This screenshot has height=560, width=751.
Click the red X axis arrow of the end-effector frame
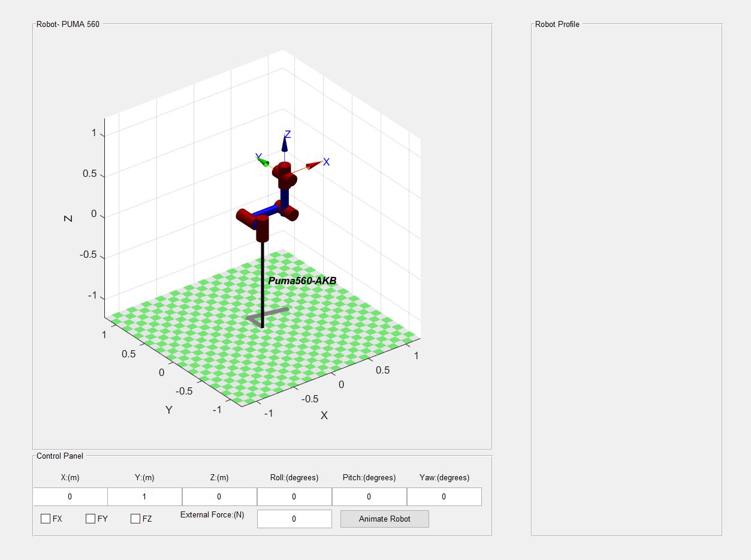click(314, 165)
